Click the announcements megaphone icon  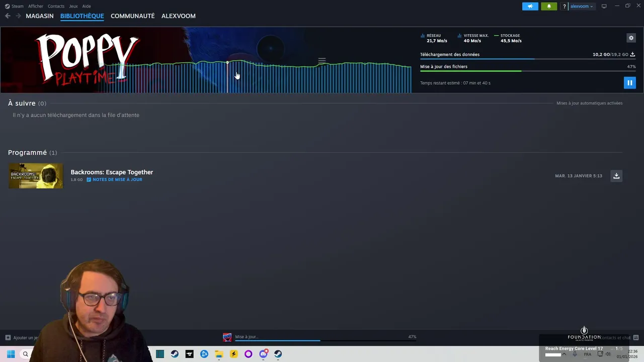(x=530, y=6)
